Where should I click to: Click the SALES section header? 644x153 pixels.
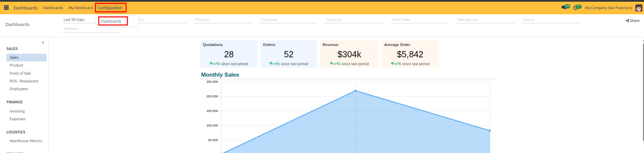point(12,49)
